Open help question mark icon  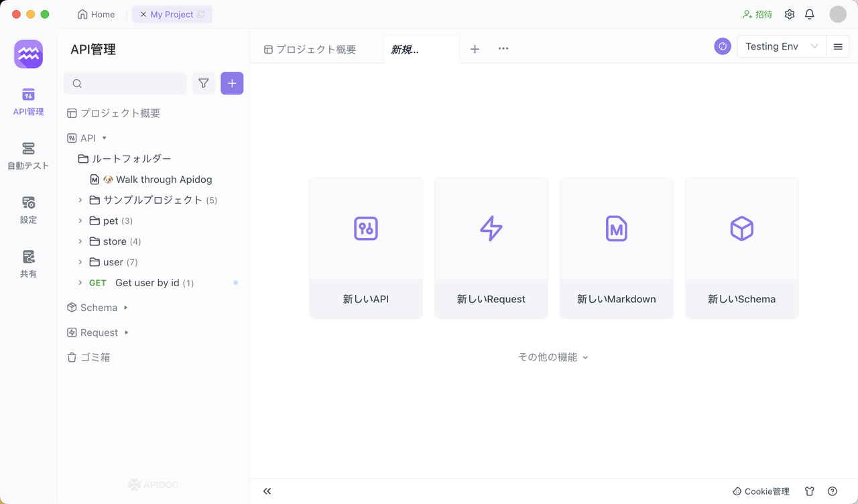click(833, 491)
